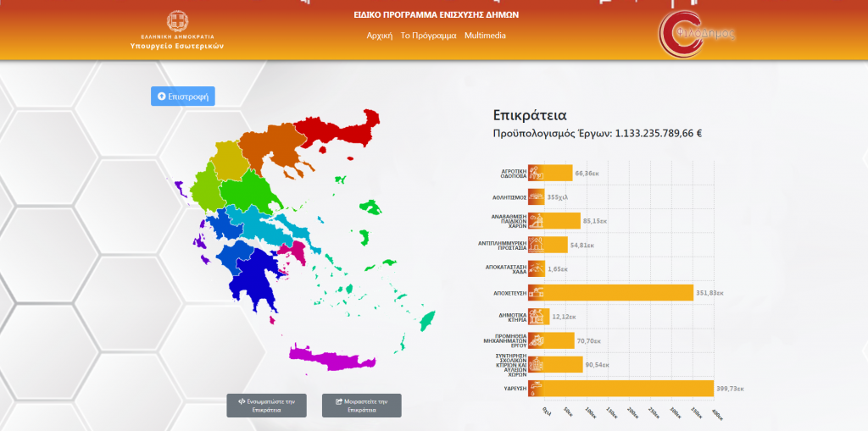Click the 351,83εκ value label
The width and height of the screenshot is (868, 431).
pyautogui.click(x=709, y=293)
